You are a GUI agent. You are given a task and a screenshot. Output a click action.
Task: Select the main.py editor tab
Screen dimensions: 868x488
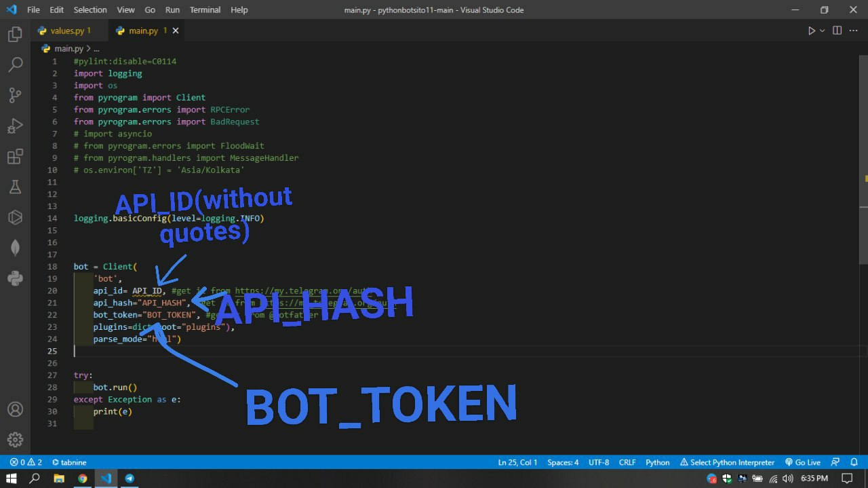145,31
